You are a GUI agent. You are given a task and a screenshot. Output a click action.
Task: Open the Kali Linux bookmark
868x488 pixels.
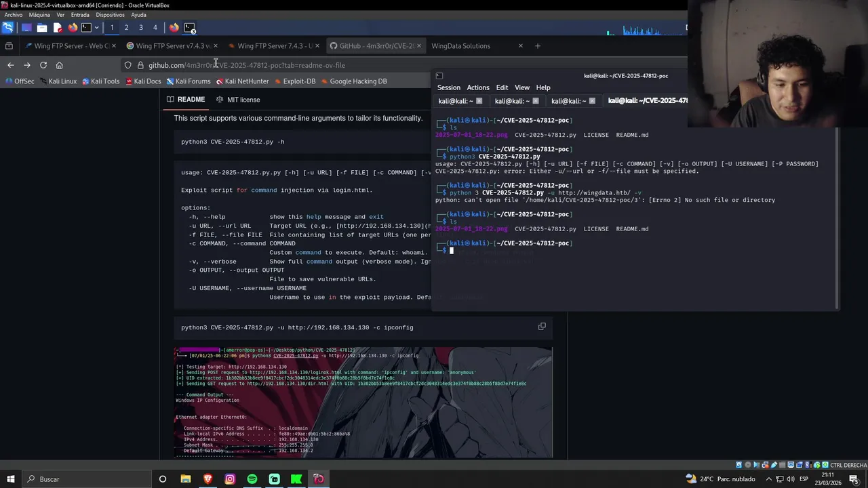tap(58, 81)
